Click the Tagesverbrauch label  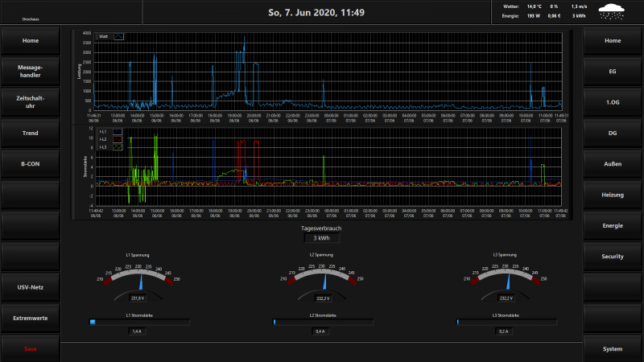point(321,228)
